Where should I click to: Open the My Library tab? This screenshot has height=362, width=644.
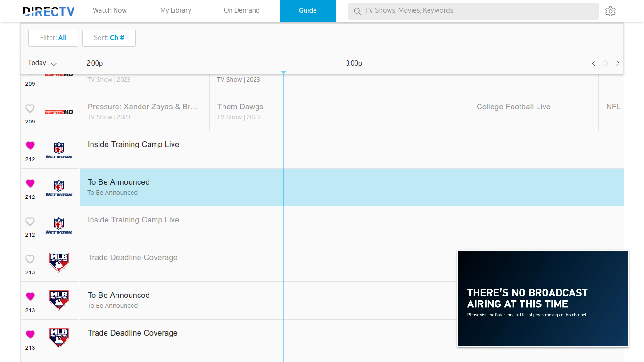click(176, 11)
